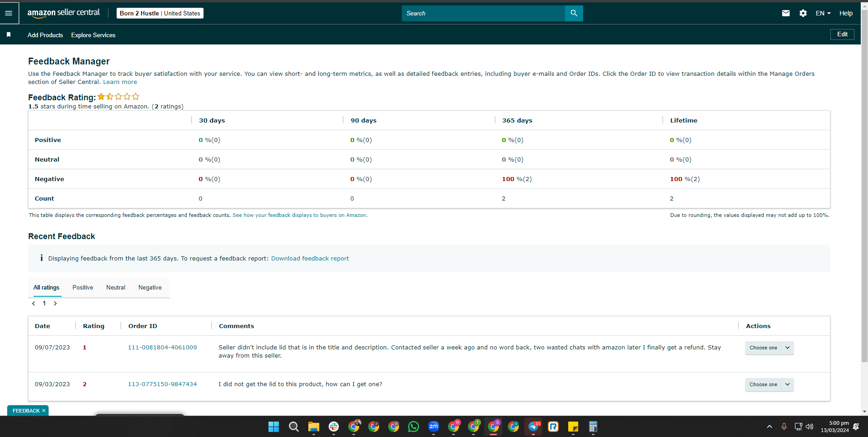Click the 365 days Negative 100 %(2) cell
This screenshot has width=868, height=437.
(517, 179)
